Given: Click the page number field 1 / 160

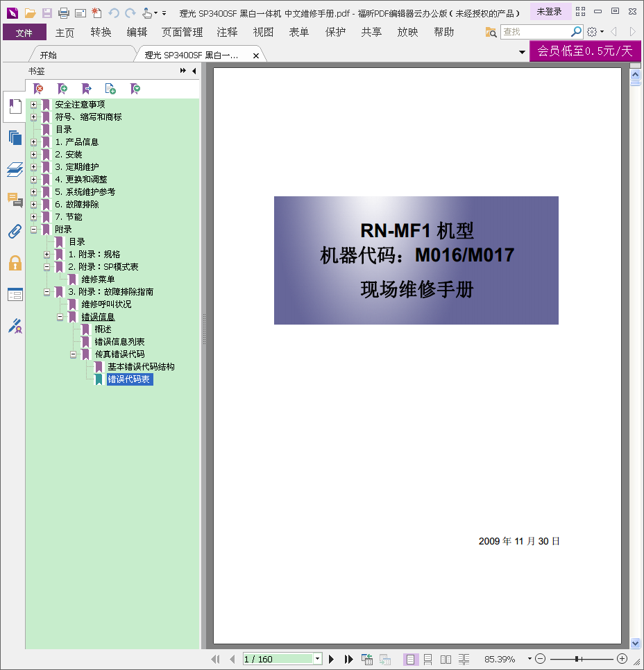Looking at the screenshot, I should coord(278,659).
